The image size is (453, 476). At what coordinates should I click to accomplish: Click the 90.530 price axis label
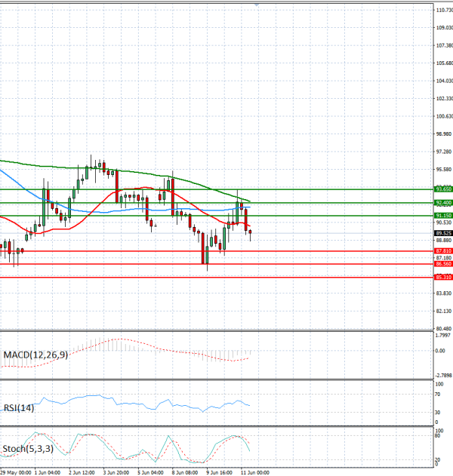tap(444, 223)
